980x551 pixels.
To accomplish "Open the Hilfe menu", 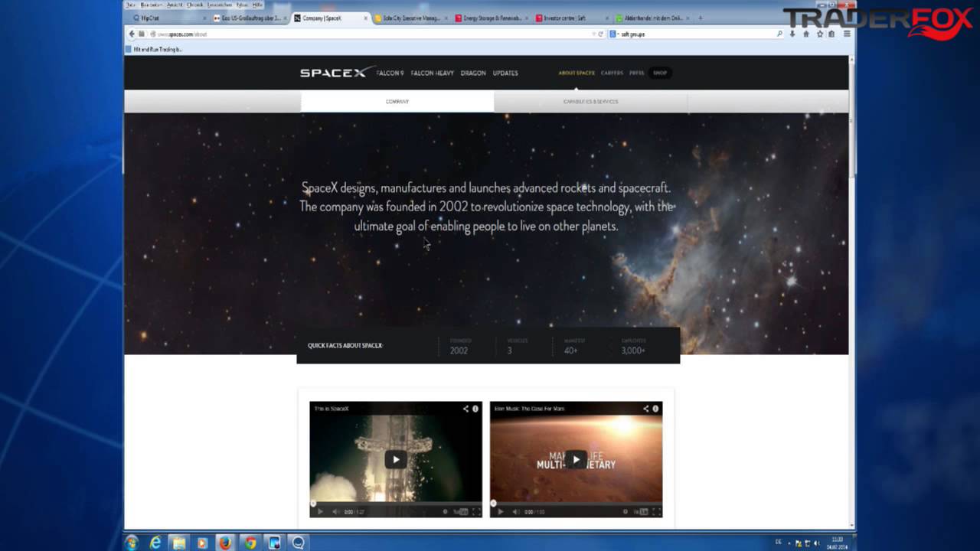I will [257, 5].
